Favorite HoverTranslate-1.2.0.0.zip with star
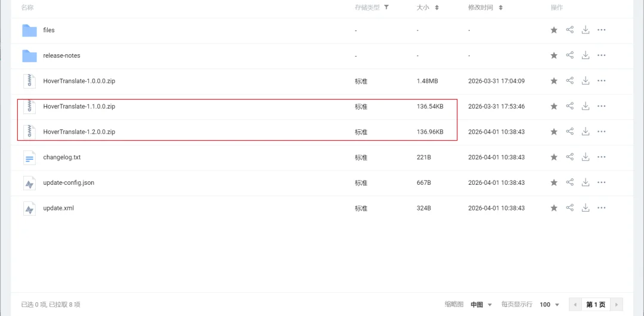 [x=553, y=132]
